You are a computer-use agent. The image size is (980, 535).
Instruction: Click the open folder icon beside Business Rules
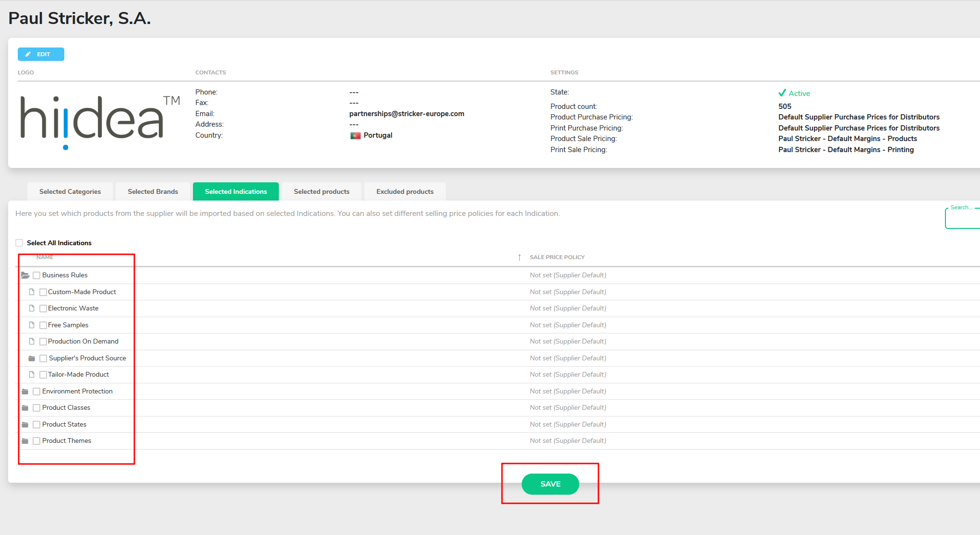pos(25,275)
